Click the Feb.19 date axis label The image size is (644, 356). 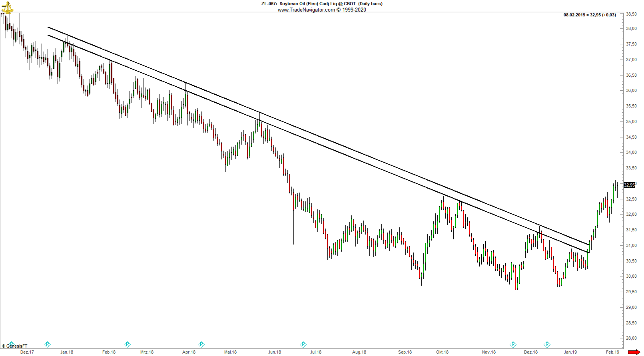click(x=612, y=352)
